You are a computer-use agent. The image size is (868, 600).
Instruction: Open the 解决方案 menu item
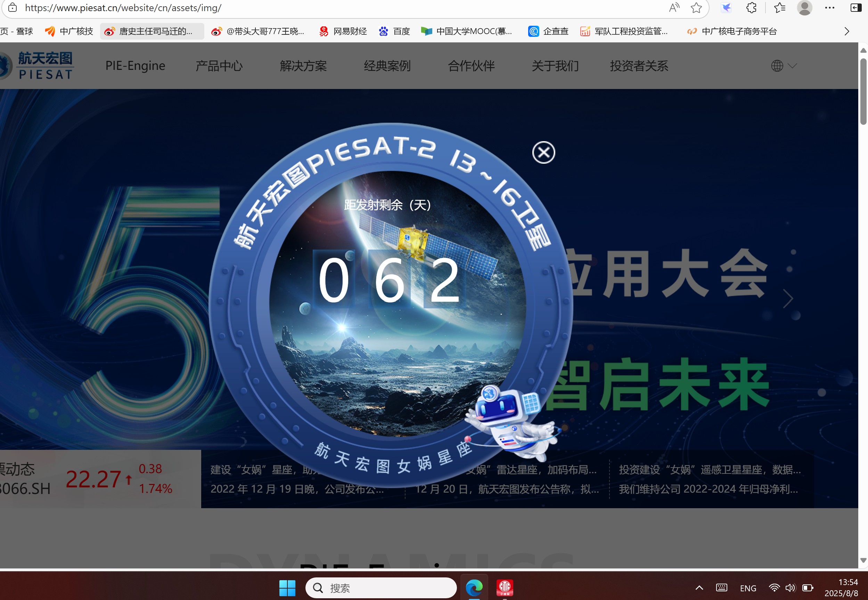click(303, 66)
